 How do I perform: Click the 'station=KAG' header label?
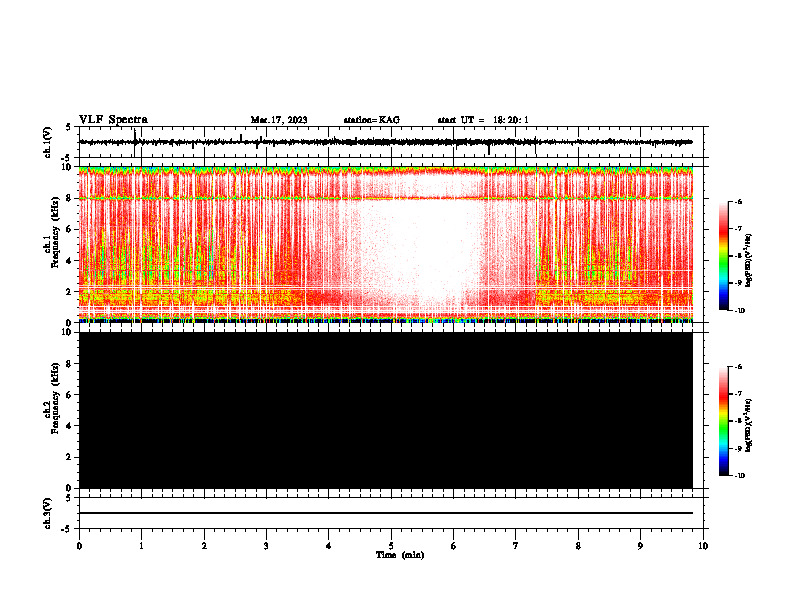[x=371, y=120]
